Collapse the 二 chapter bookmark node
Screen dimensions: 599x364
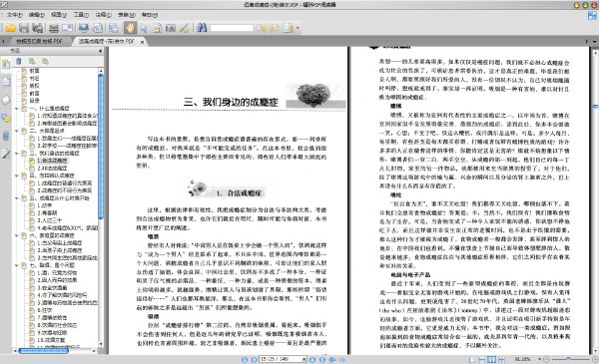(x=17, y=131)
